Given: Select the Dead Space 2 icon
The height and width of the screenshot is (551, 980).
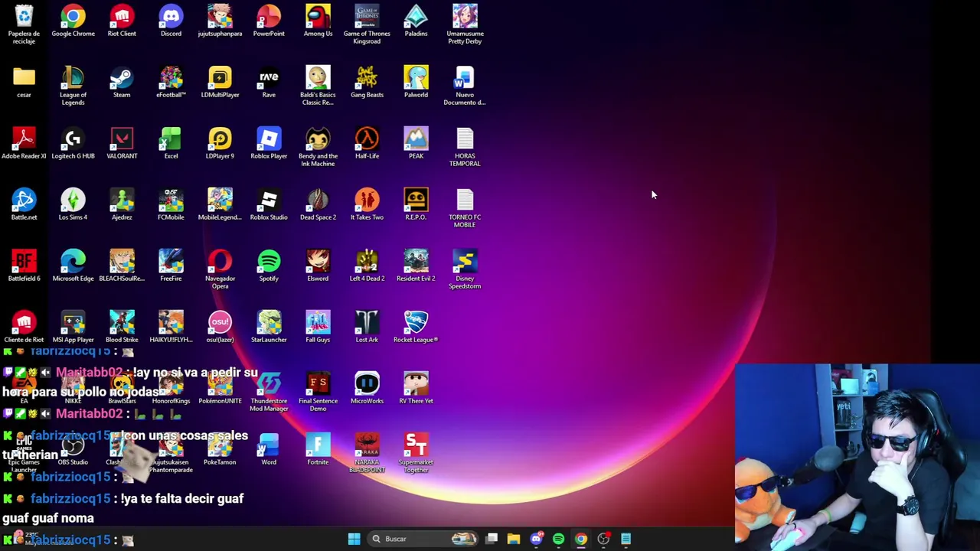Looking at the screenshot, I should [x=318, y=204].
